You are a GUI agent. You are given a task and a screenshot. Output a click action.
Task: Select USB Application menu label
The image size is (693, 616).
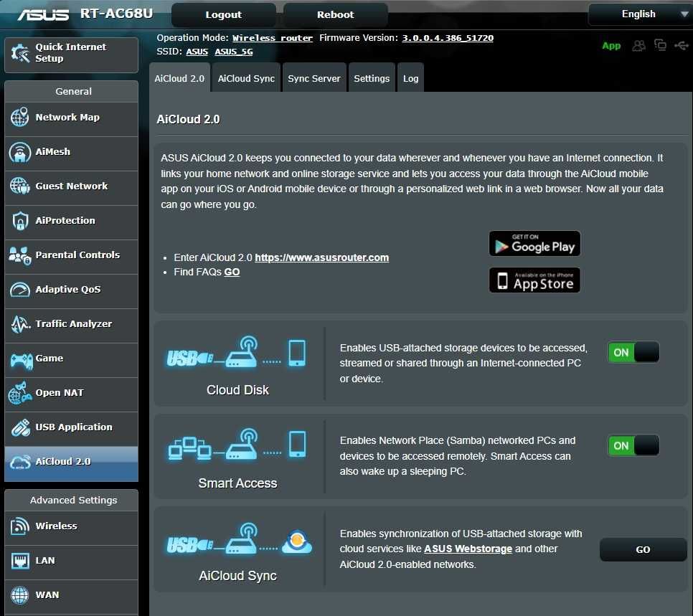pos(74,427)
